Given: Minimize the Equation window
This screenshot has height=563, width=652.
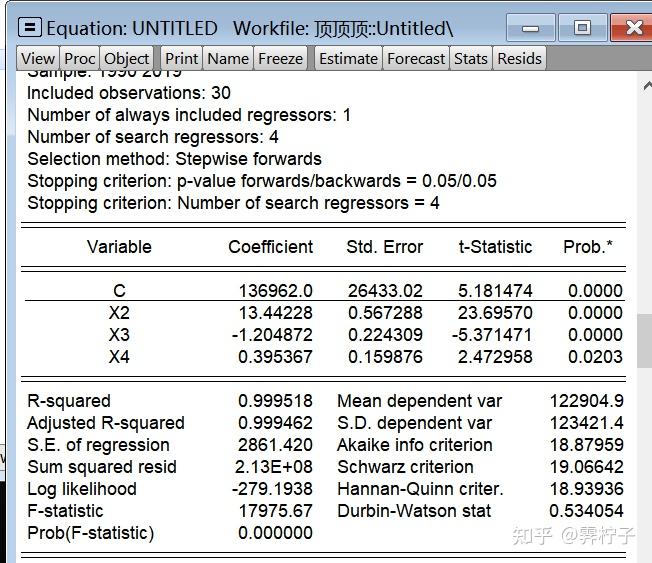Looking at the screenshot, I should tap(531, 28).
